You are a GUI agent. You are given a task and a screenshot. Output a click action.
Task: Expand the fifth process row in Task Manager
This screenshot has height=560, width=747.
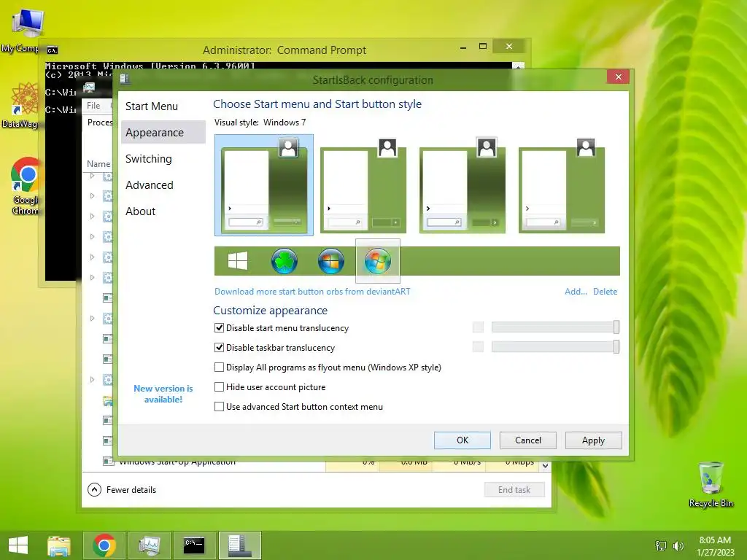coord(92,257)
